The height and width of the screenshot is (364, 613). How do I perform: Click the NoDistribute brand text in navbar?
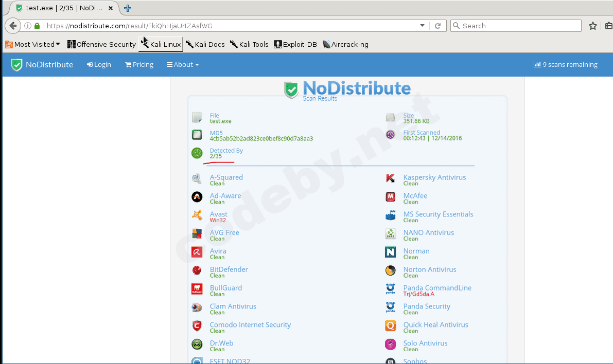[49, 64]
